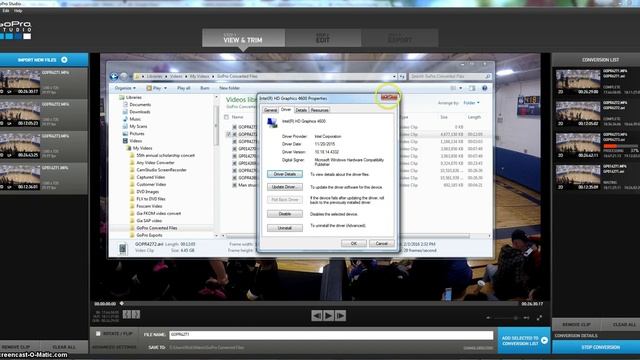Select the Any Video Converter folder

tap(155, 163)
